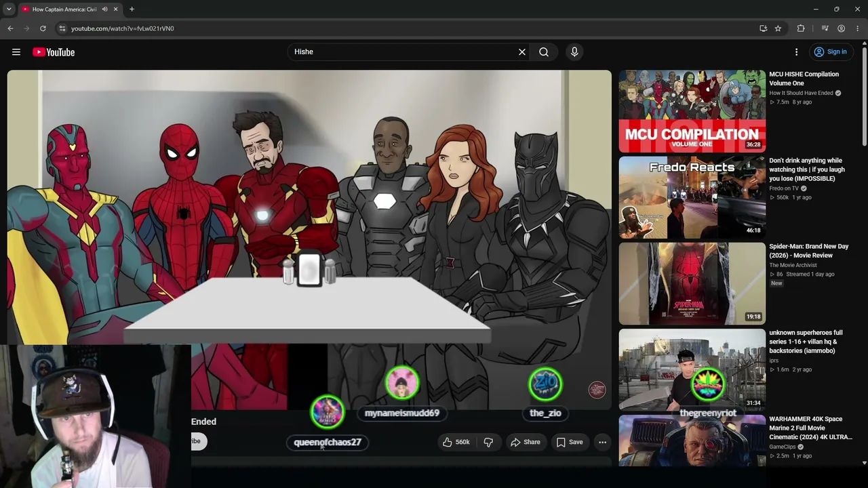Visit the Fredo on TV channel
This screenshot has height=488, width=868.
click(x=784, y=188)
